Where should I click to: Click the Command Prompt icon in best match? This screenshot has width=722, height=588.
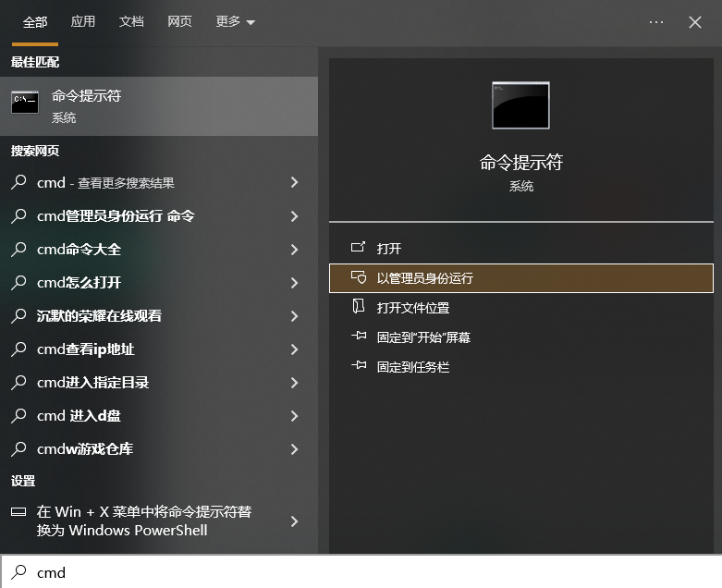25,103
